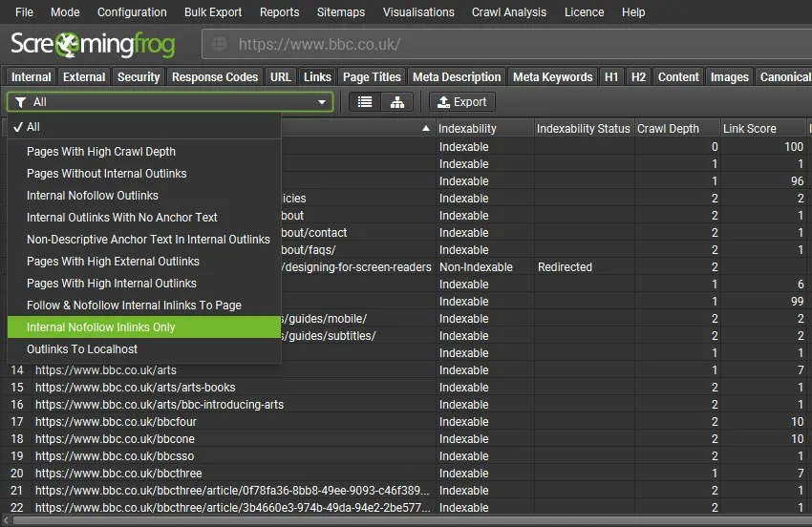Click the horizontal scrollbar at bottom

click(406, 520)
